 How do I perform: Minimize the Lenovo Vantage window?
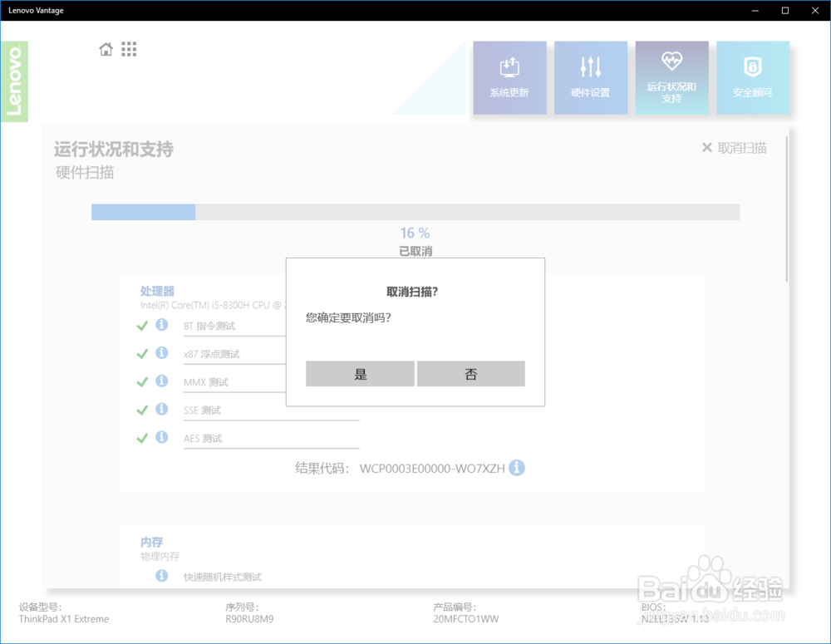pyautogui.click(x=755, y=11)
